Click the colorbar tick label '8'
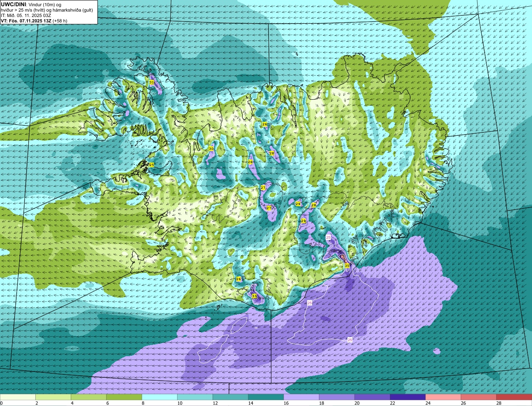532x406 pixels. (143, 403)
